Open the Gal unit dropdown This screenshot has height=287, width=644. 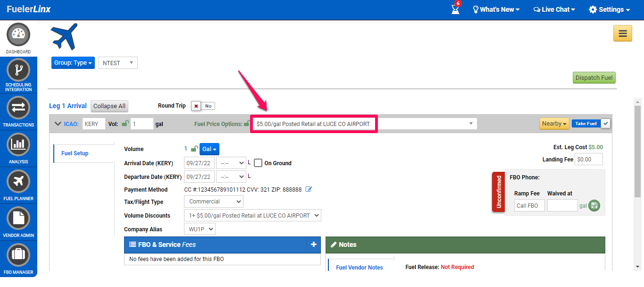pyautogui.click(x=209, y=149)
